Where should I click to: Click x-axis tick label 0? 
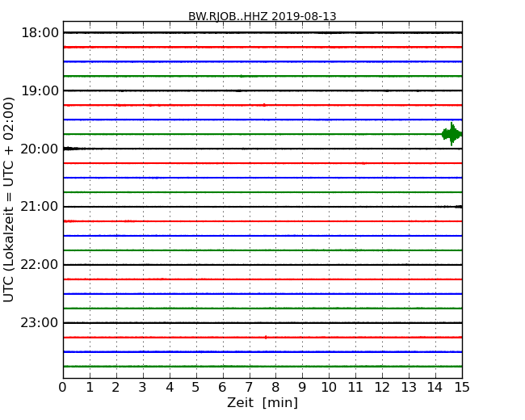pos(63,388)
